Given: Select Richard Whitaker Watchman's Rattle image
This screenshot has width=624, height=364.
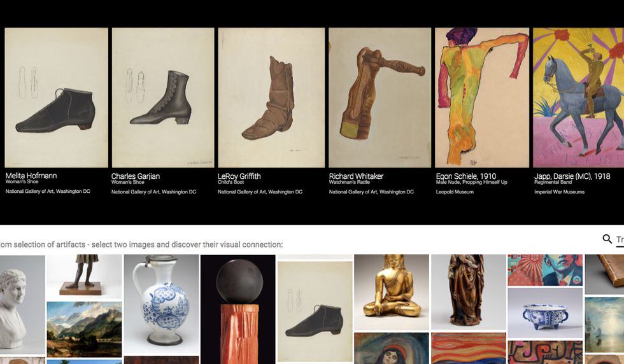Looking at the screenshot, I should pos(379,97).
